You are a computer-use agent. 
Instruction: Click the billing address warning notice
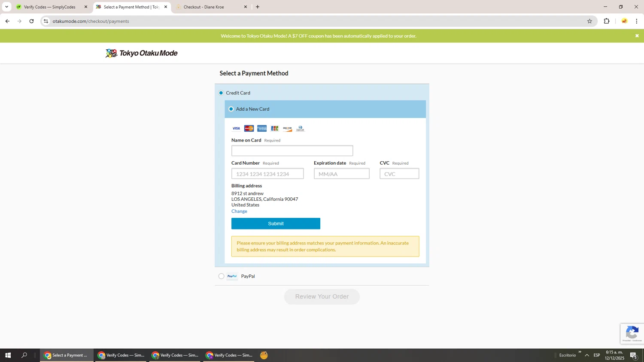(325, 246)
